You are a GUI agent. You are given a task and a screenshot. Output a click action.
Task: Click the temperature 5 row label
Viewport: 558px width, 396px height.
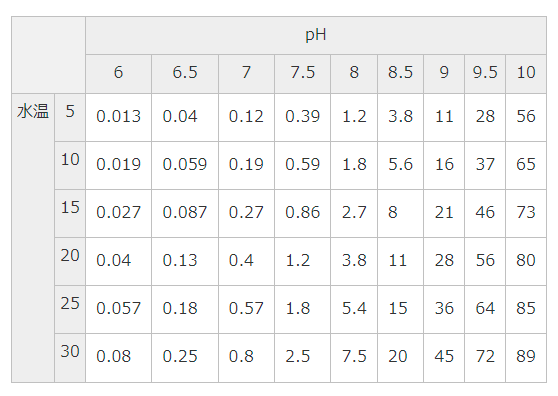pyautogui.click(x=70, y=117)
